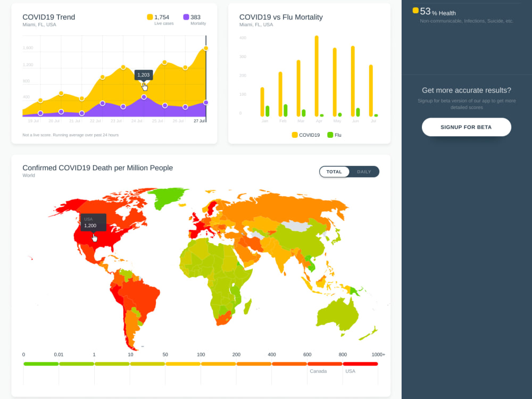Toggle Flu legend in mortality chart
Image resolution: width=532 pixels, height=399 pixels.
335,135
